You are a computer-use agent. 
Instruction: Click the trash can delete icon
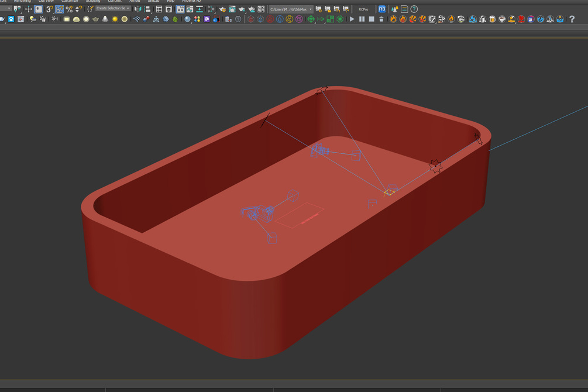381,19
